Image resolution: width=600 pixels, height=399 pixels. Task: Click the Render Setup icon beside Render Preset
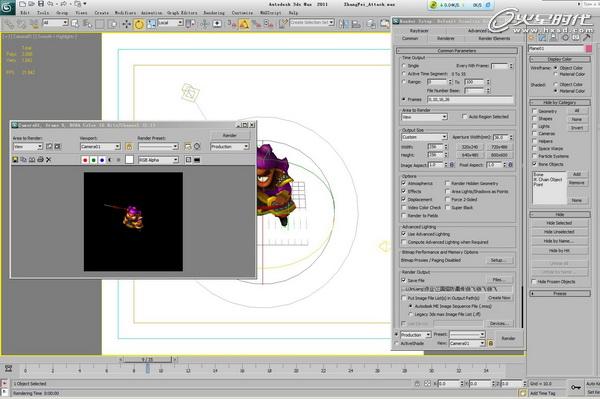(188, 147)
